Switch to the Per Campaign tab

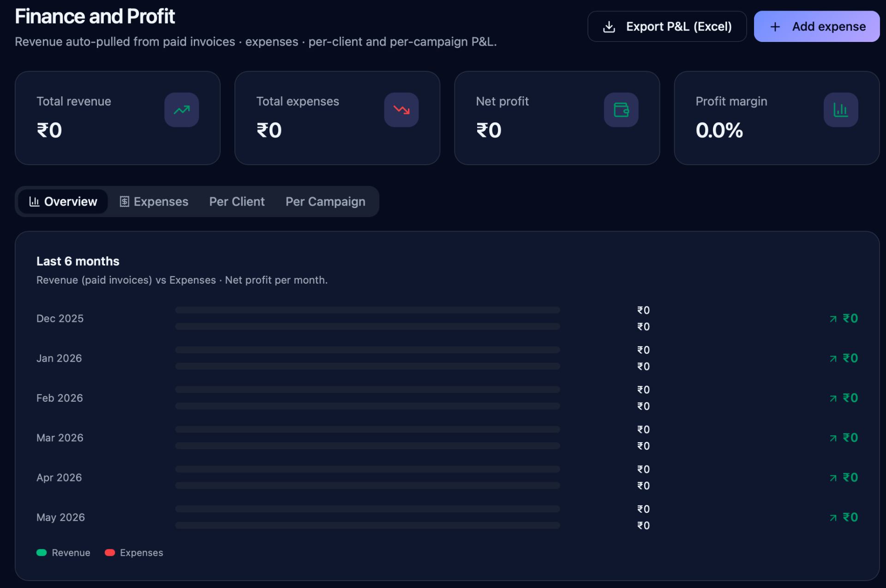[x=325, y=202]
